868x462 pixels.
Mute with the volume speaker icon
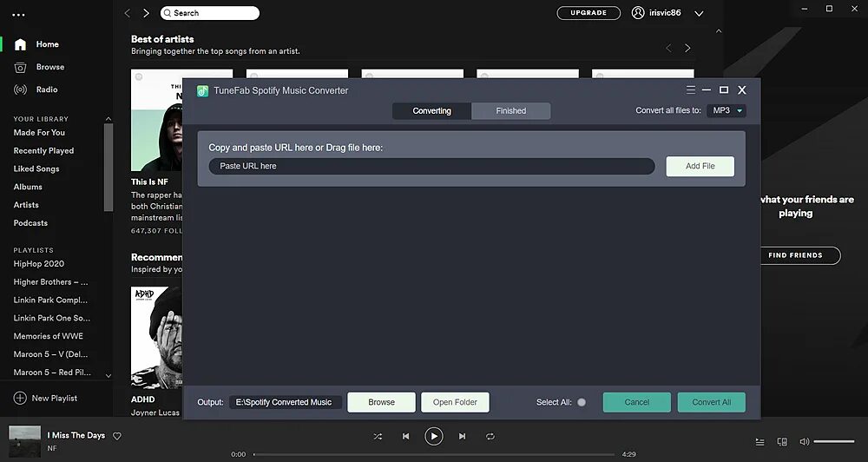(x=805, y=442)
